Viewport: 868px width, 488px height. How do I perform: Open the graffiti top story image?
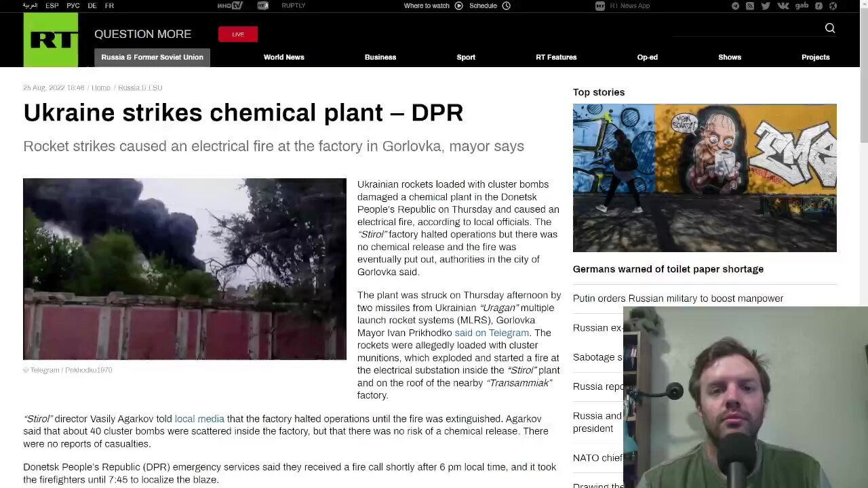click(x=705, y=178)
